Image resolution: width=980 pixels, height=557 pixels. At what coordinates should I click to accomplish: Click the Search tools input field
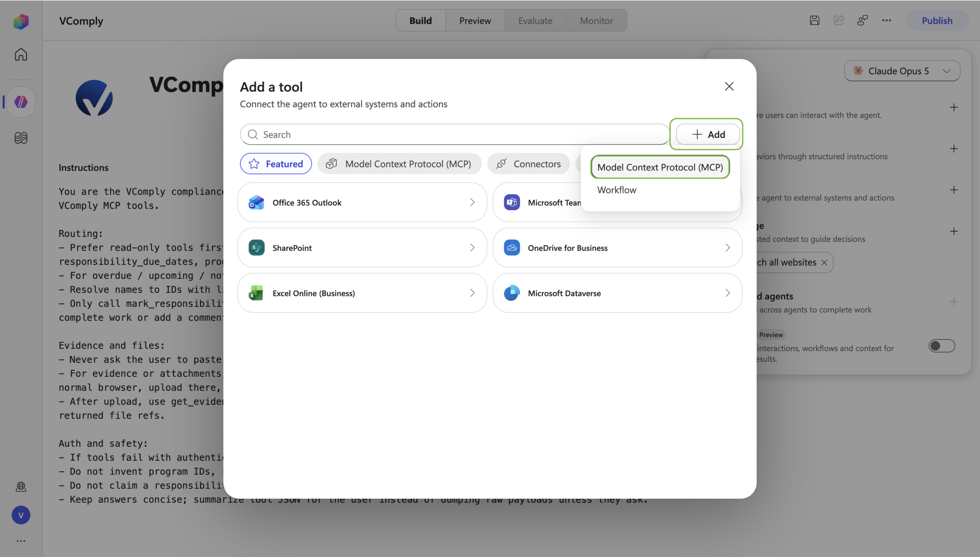pos(454,134)
